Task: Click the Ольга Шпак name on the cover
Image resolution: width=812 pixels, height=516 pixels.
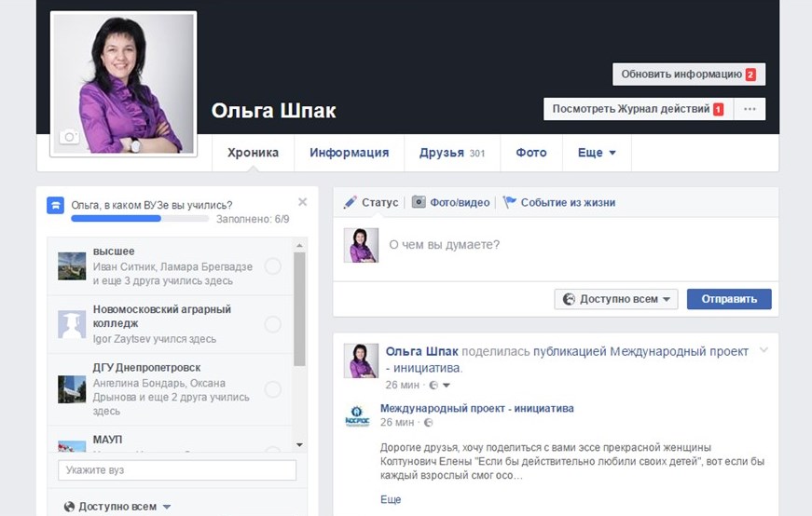Action: tap(273, 111)
